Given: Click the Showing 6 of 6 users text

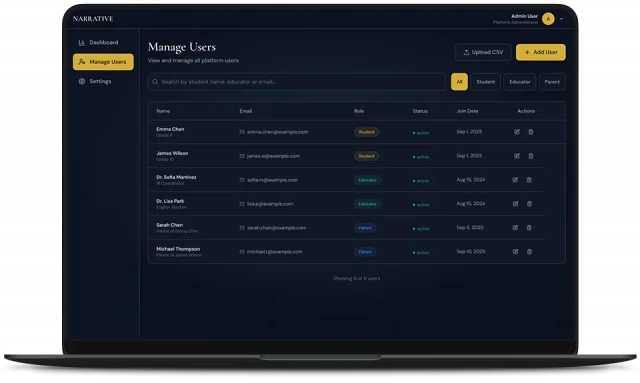Looking at the screenshot, I should (x=356, y=278).
